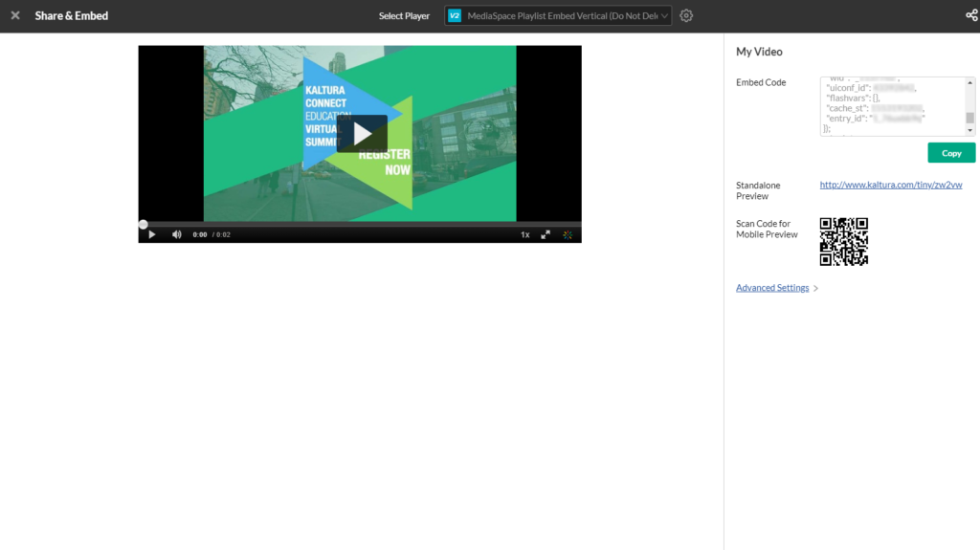Change playback speed 1x control

pos(525,234)
